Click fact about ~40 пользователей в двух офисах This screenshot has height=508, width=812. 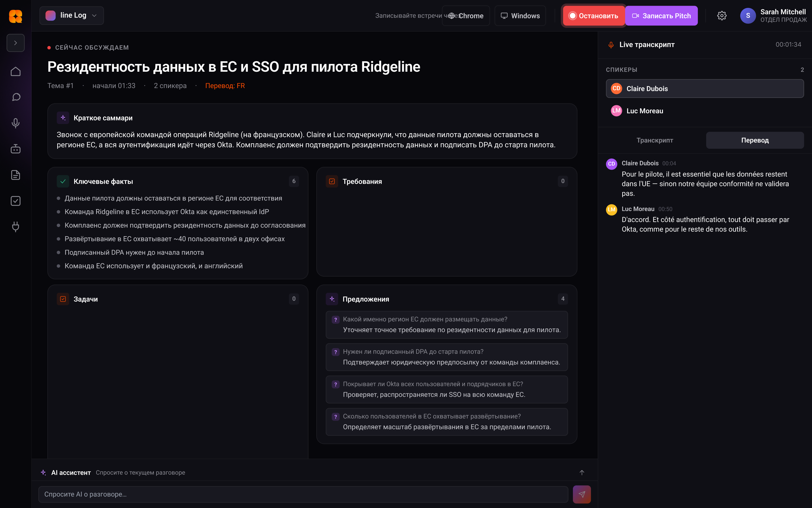pos(175,239)
